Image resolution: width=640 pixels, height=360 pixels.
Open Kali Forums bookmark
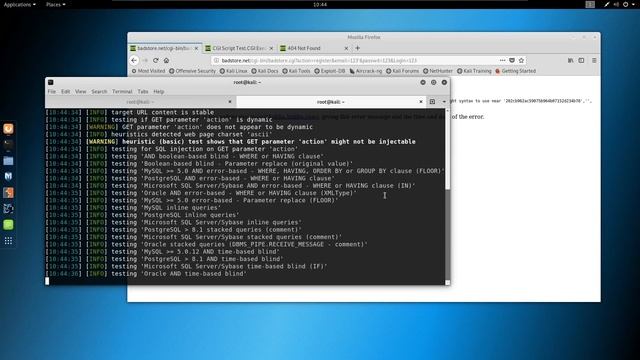[402, 71]
